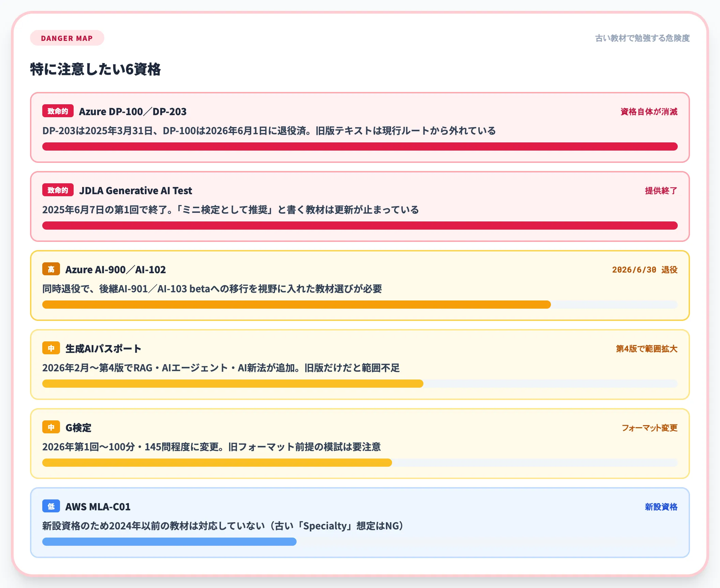Click the 2026年2月〜第4版でRAG description line
This screenshot has width=720, height=588.
tap(221, 368)
